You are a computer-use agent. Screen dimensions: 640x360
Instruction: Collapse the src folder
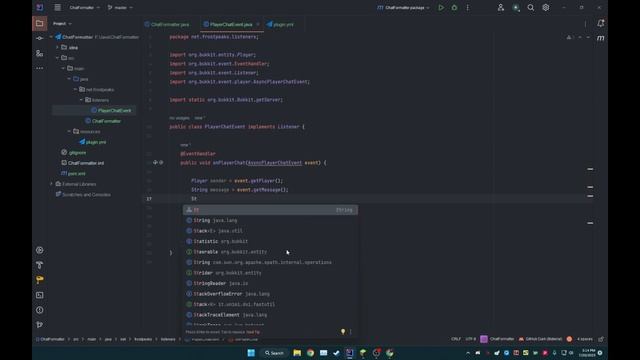[x=57, y=58]
